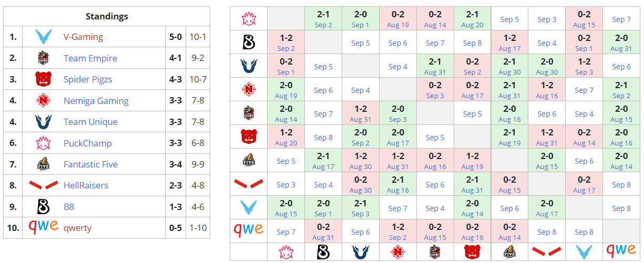Click the qwerty logo in the standings list
This screenshot has width=644, height=263.
coord(43,228)
